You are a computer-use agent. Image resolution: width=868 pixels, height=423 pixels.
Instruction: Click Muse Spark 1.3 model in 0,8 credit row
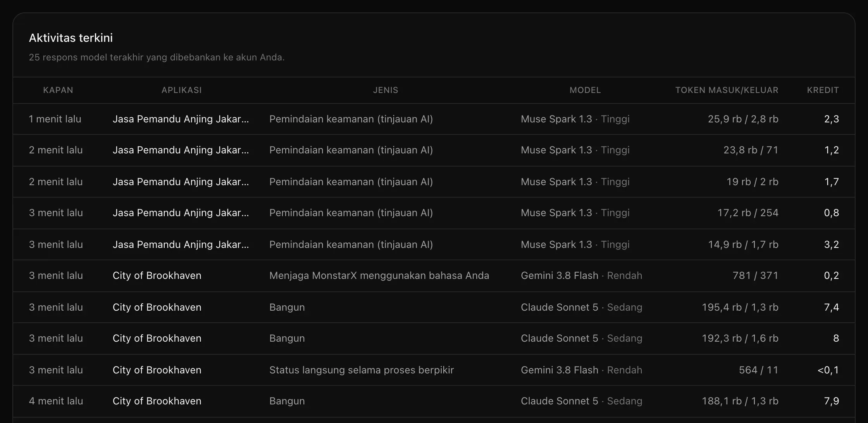[x=575, y=213]
